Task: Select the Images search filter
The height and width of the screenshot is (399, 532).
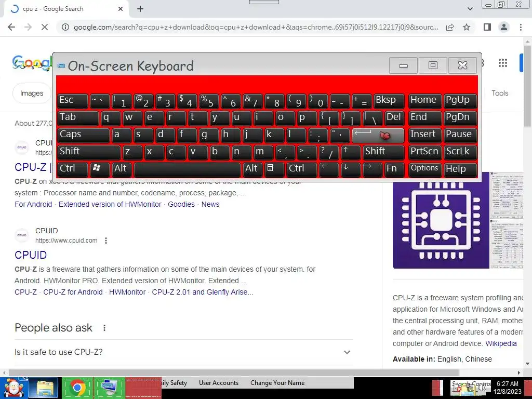Action: click(32, 93)
